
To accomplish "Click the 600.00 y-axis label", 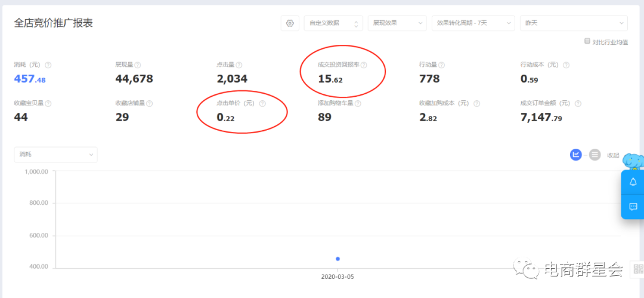I will click(x=39, y=236).
